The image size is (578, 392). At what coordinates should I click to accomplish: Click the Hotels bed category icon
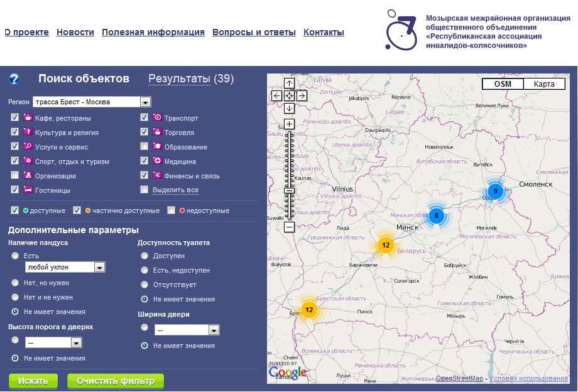coord(28,189)
